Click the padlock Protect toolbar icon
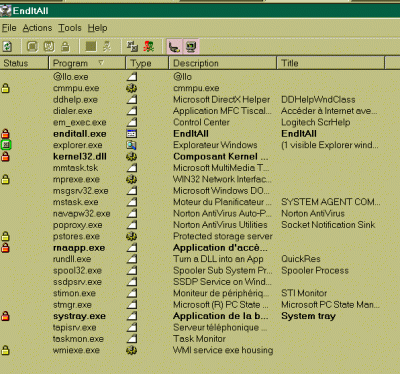The width and height of the screenshot is (400, 374). (x=65, y=47)
